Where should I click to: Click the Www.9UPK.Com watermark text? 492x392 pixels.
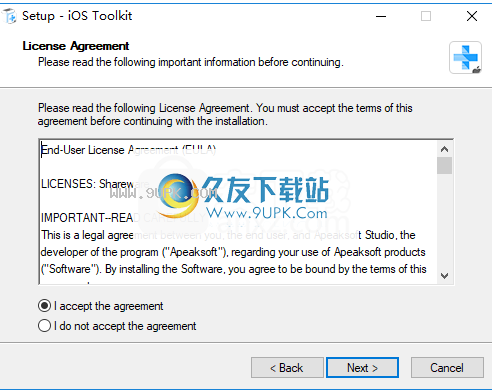tap(267, 212)
